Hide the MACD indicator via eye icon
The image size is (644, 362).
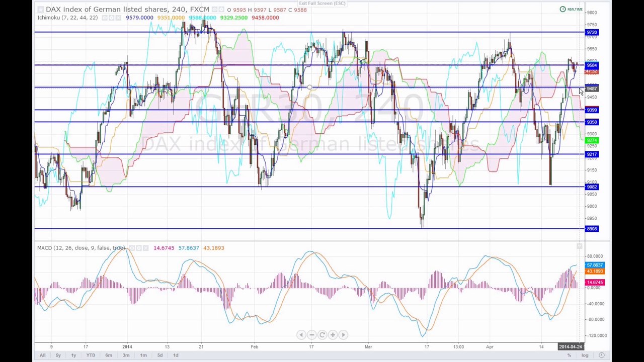[x=132, y=248]
